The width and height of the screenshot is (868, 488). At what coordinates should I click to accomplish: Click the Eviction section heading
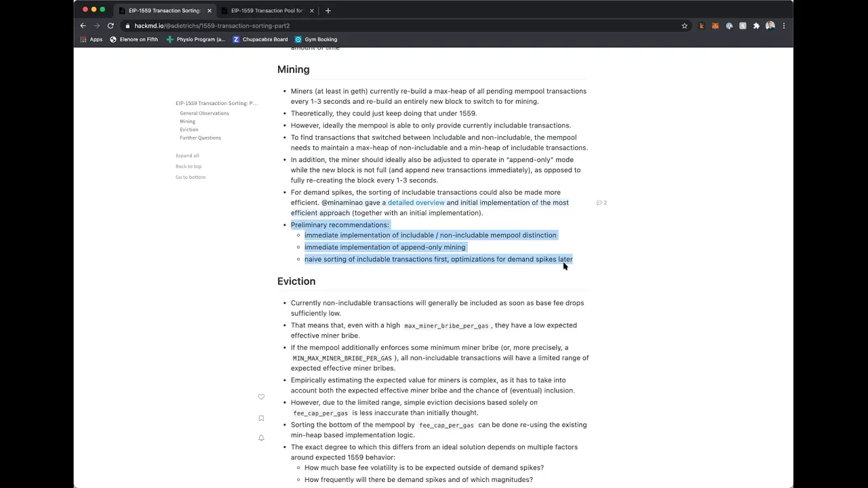[x=296, y=281]
